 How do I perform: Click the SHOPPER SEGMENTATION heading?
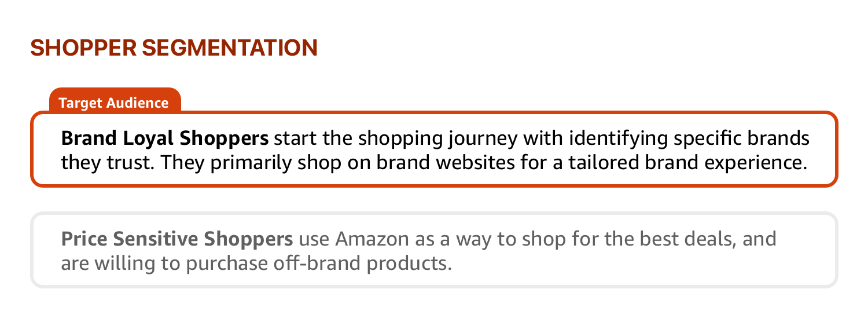tap(174, 47)
